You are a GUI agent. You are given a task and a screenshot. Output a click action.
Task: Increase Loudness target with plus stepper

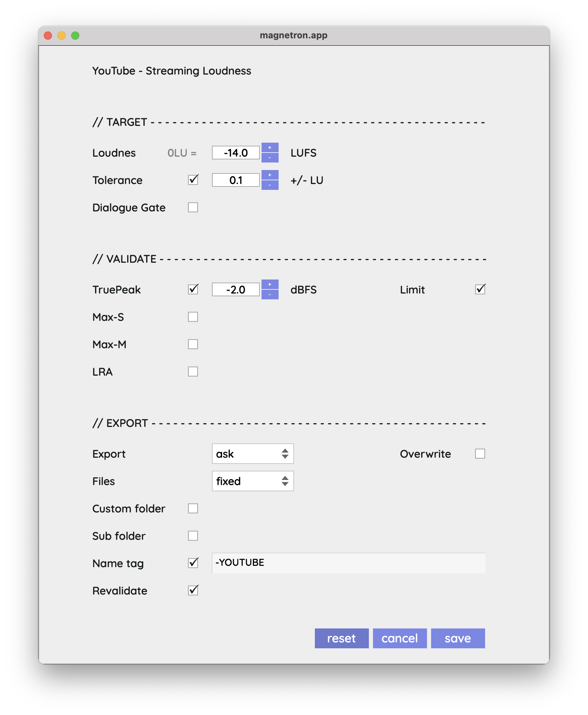(x=270, y=148)
